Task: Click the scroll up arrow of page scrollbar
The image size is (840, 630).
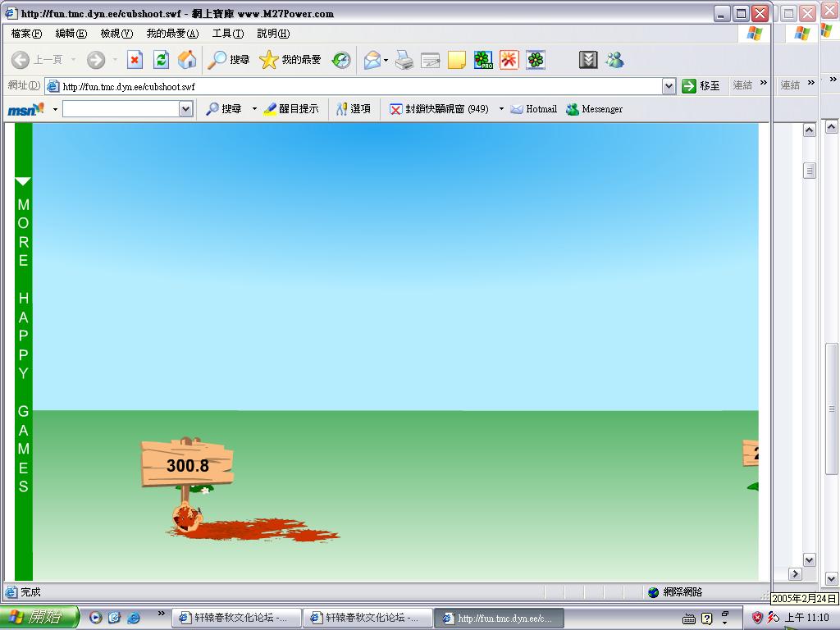Action: pos(810,130)
